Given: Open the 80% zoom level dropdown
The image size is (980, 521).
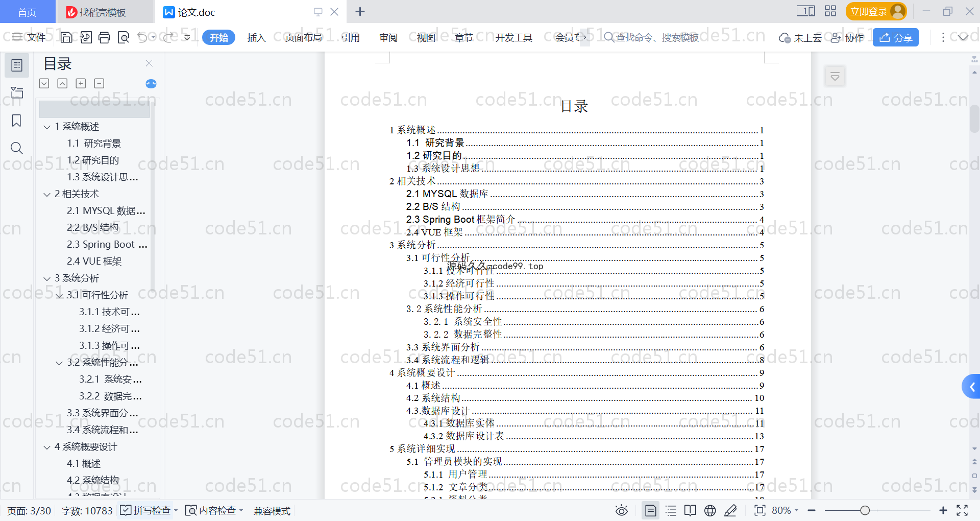Looking at the screenshot, I should click(x=785, y=510).
